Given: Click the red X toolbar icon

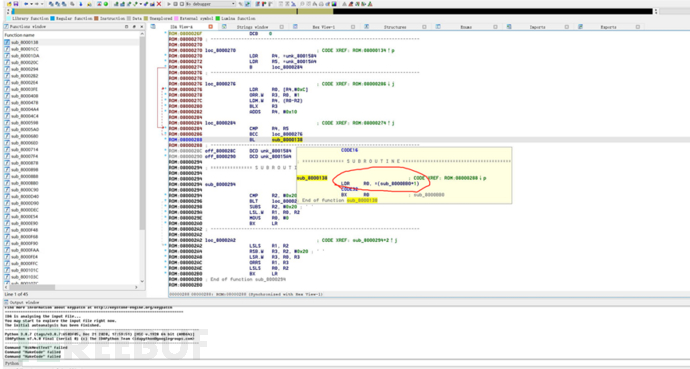Looking at the screenshot, I should click(159, 4).
